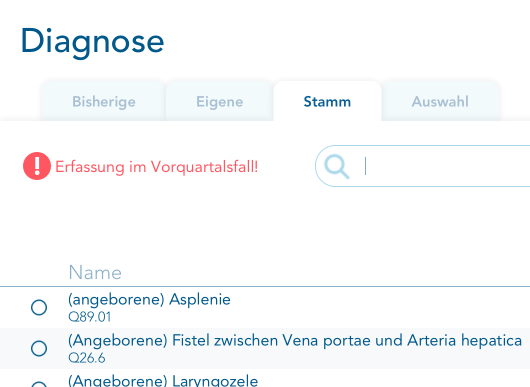
Task: Click the code Q26.6
Action: point(87,358)
